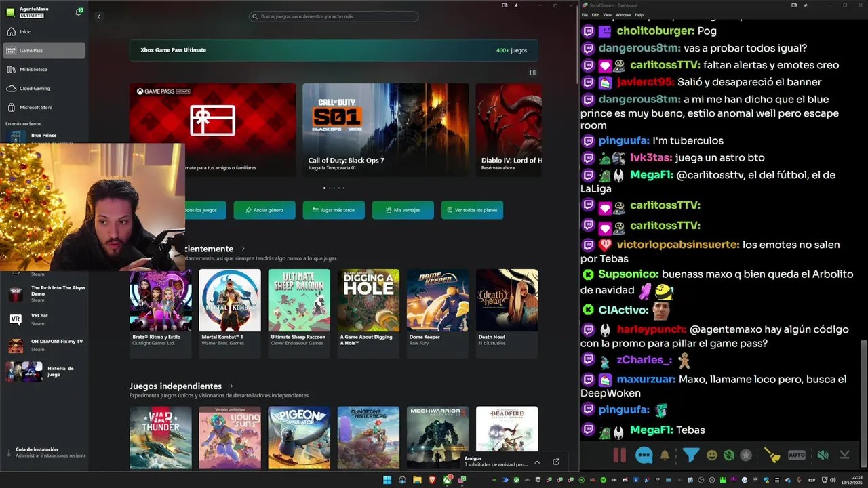The width and height of the screenshot is (868, 488).
Task: Toggle the muted speaker icon
Action: (x=823, y=455)
